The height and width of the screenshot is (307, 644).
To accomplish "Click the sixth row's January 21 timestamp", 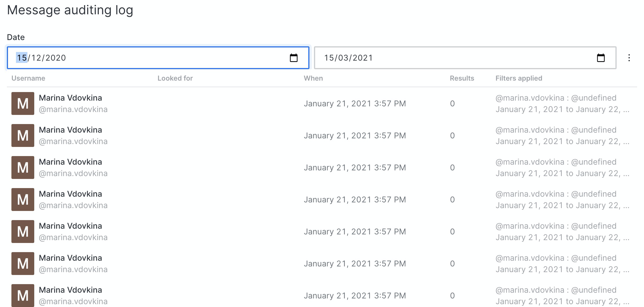I will pyautogui.click(x=355, y=264).
